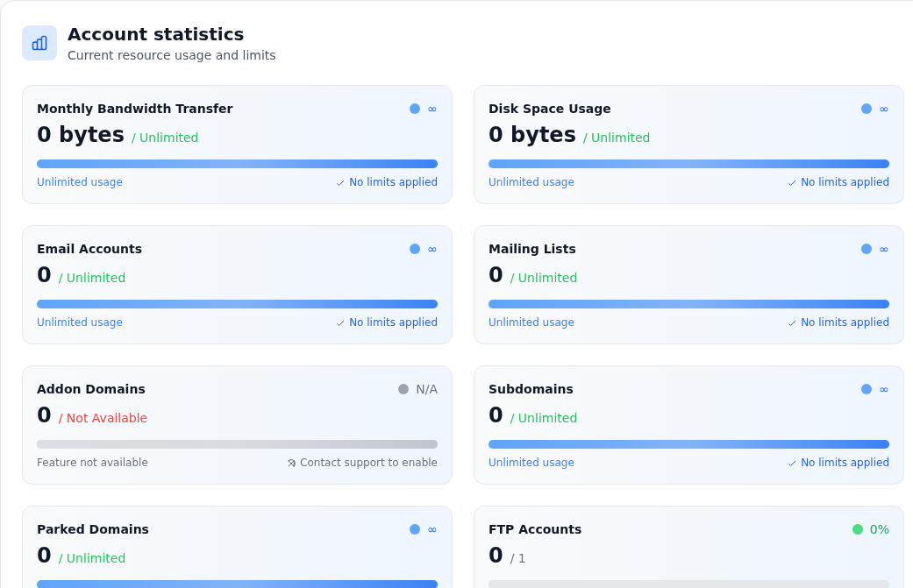Click the N/A label on Addon Domains
Image resolution: width=913 pixels, height=588 pixels.
(x=427, y=389)
